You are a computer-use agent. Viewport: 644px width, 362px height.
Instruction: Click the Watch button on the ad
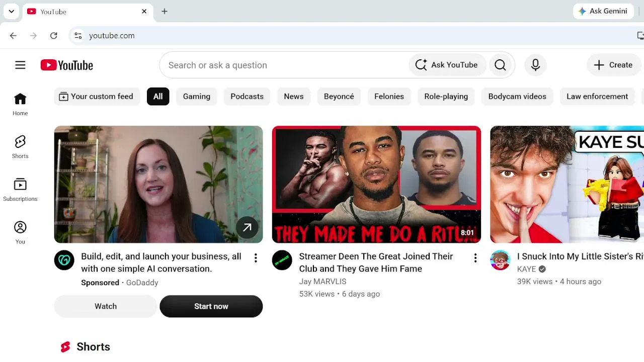point(106,306)
